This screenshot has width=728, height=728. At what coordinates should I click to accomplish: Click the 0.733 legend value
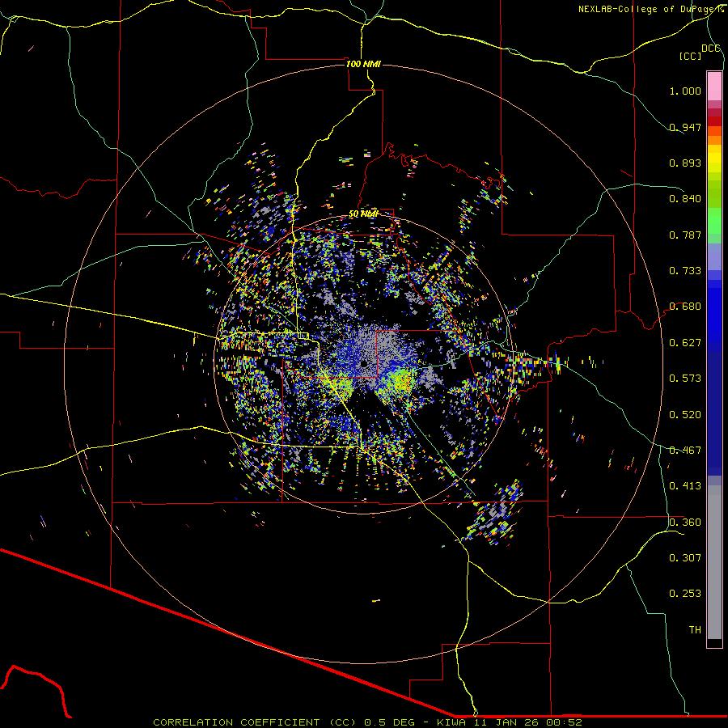click(x=685, y=271)
